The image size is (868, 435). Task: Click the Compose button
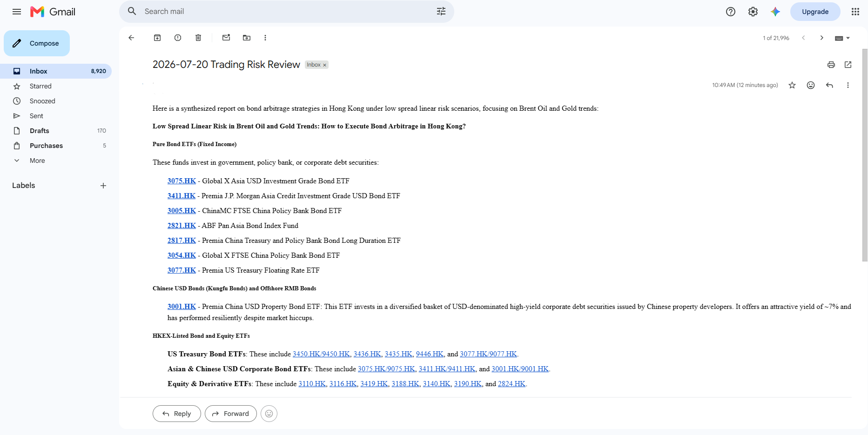[37, 43]
